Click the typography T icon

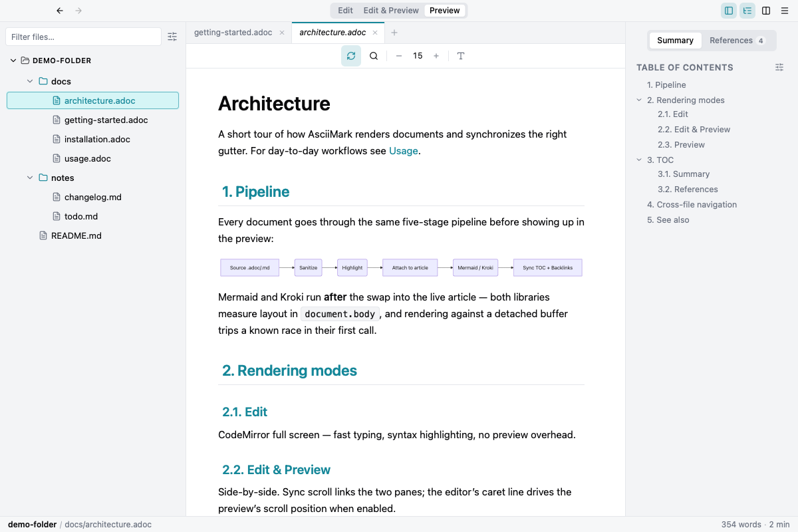click(x=461, y=56)
